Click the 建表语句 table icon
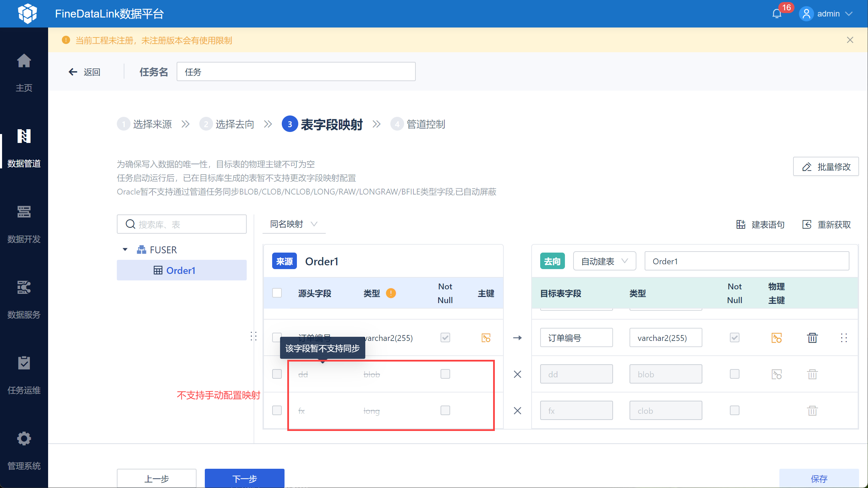868x488 pixels. (x=741, y=225)
